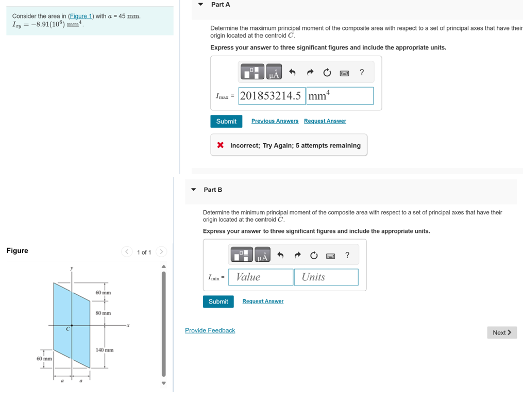Open the math templates palette in Part A
The width and height of the screenshot is (523, 420).
pos(251,72)
